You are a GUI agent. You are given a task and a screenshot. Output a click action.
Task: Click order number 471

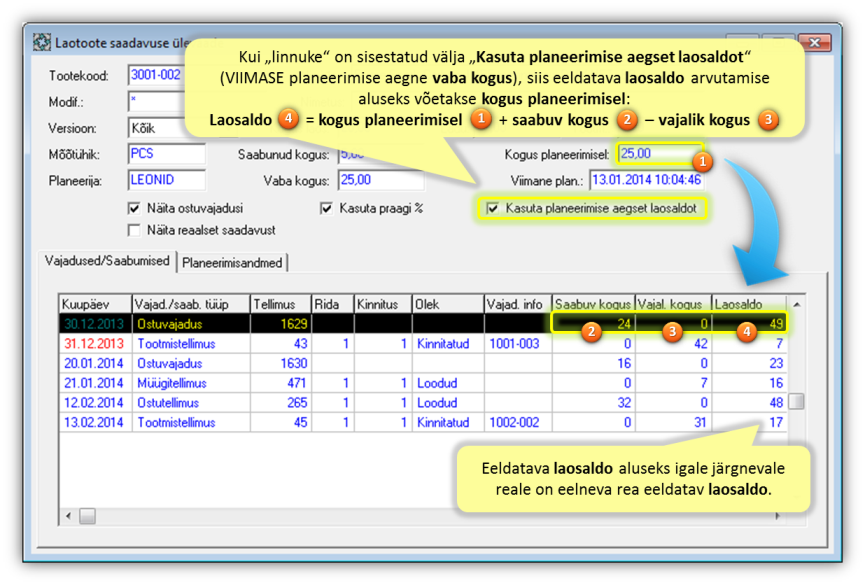[x=297, y=383]
